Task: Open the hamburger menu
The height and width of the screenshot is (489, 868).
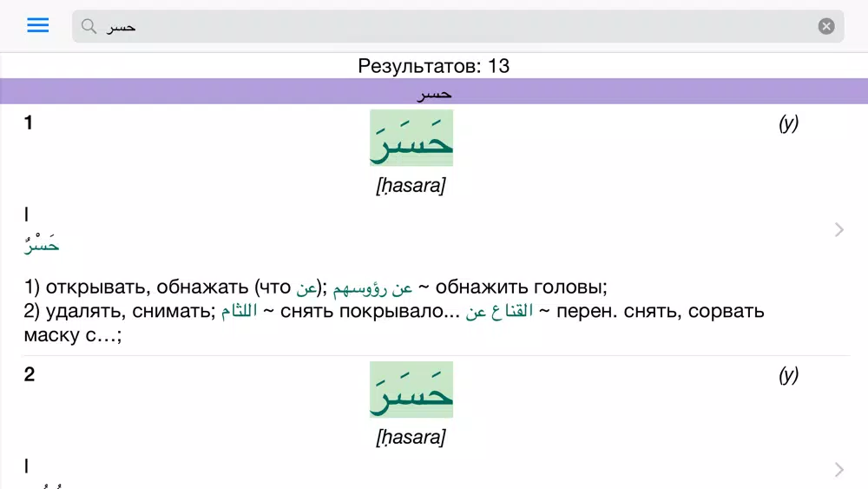Action: click(38, 25)
